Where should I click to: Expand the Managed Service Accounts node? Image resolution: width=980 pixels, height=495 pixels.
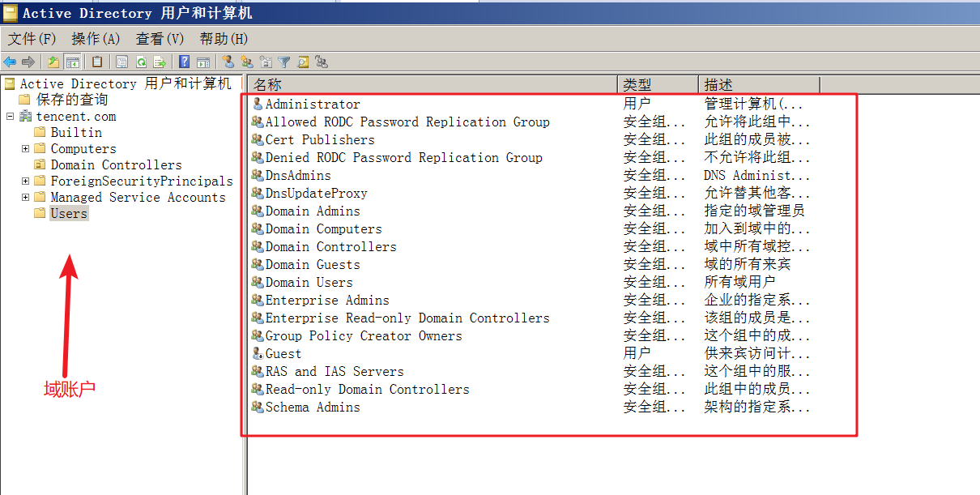tap(25, 197)
